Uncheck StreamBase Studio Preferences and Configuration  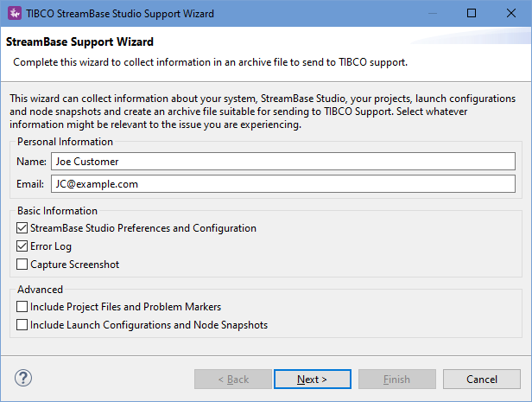pyautogui.click(x=22, y=228)
